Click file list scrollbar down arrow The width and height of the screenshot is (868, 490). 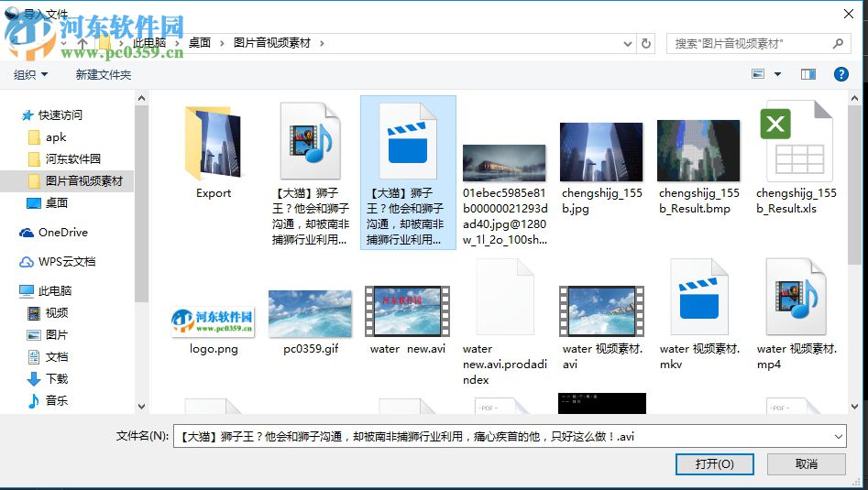point(854,407)
